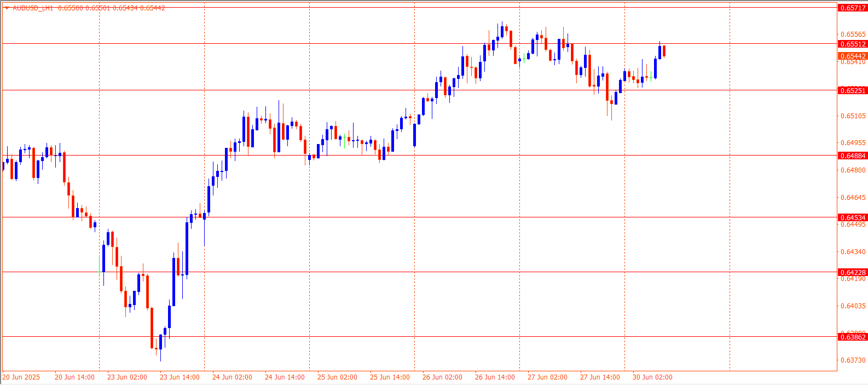Click the 0.64035 price scale value

click(853, 306)
